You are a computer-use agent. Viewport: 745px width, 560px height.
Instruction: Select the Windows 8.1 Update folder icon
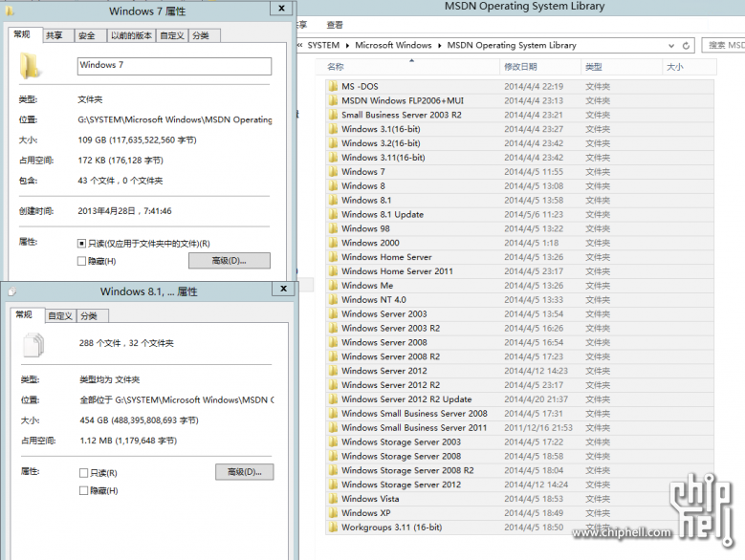point(333,214)
